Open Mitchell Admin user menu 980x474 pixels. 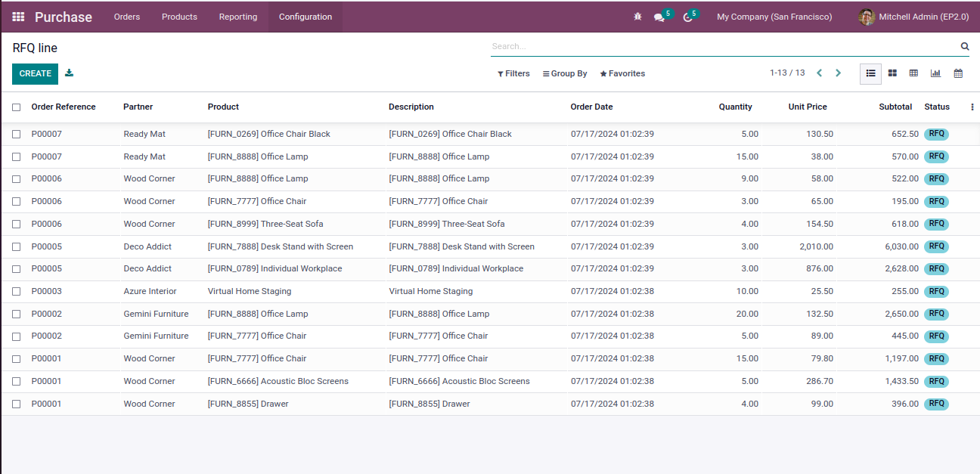tap(914, 17)
